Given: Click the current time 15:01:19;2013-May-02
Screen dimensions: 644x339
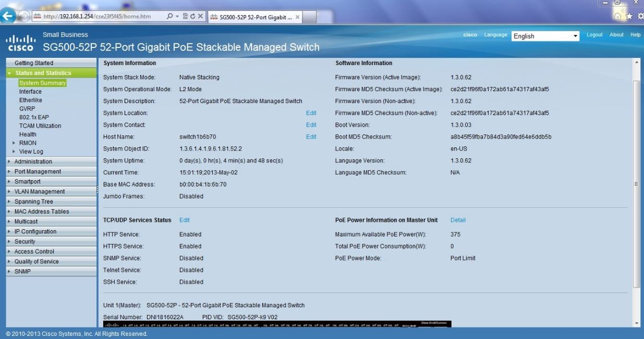Looking at the screenshot, I should 209,172.
